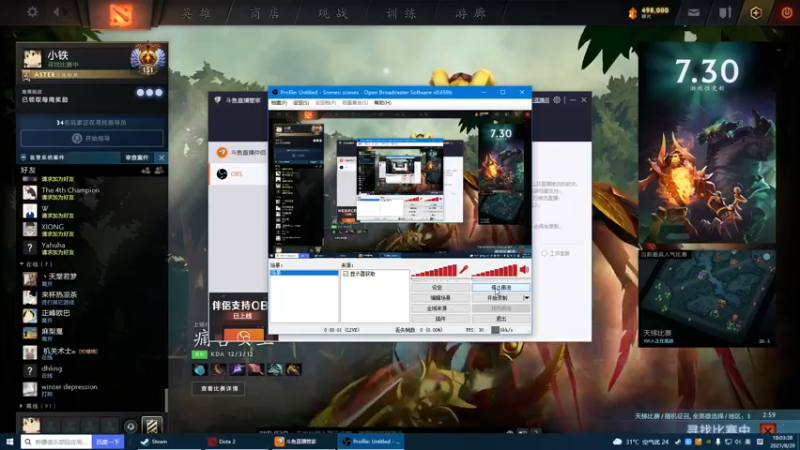Click last item icon under KDA row

pyautogui.click(x=293, y=369)
